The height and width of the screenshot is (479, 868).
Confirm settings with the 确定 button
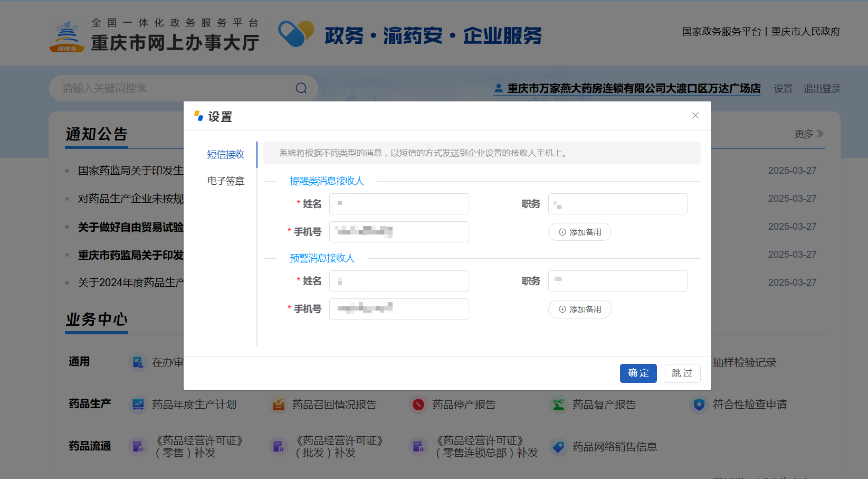tap(638, 373)
